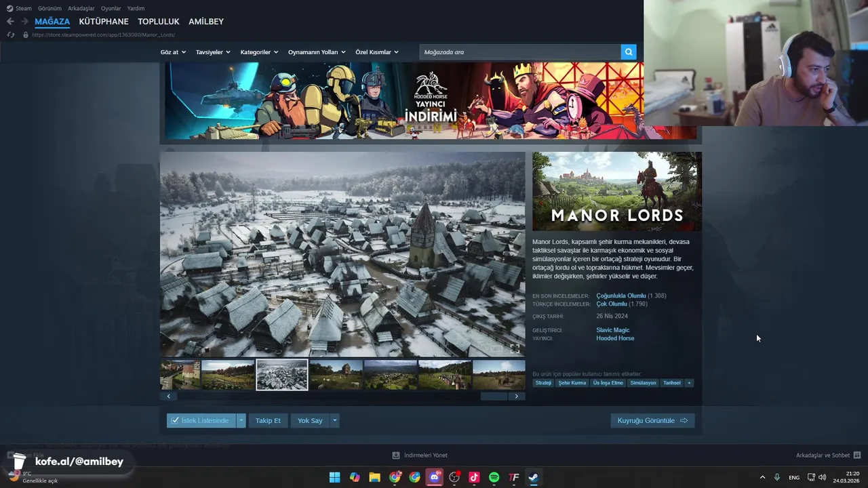Click the store URL address text
Screen dimensions: 868x488
point(103,35)
